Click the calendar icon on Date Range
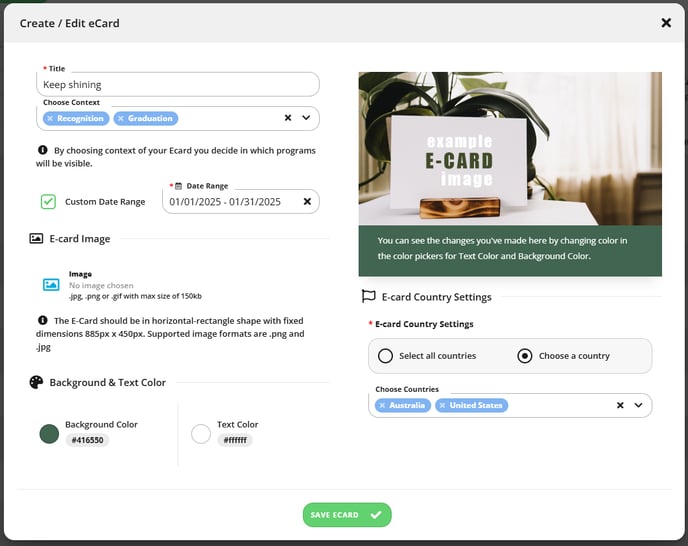The image size is (688, 546). tap(179, 186)
